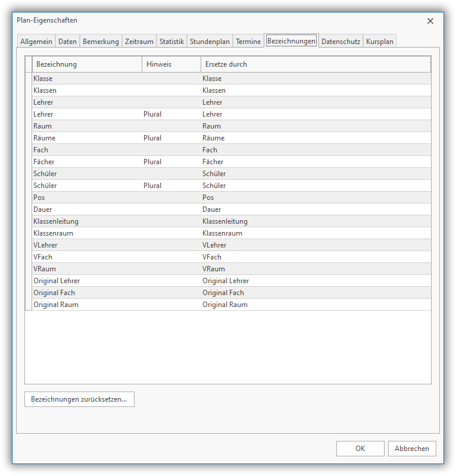
Task: Close the Plan-Eigenschaften dialog with the X
Action: click(430, 21)
